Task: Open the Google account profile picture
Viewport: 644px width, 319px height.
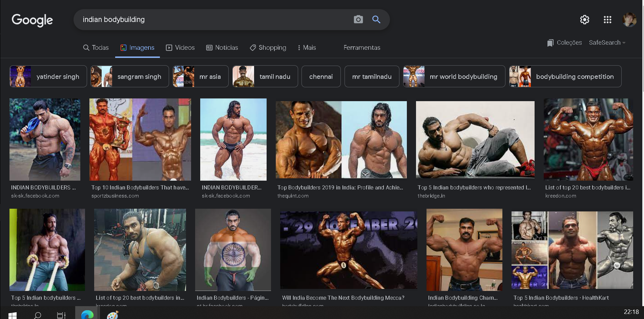Action: point(629,20)
